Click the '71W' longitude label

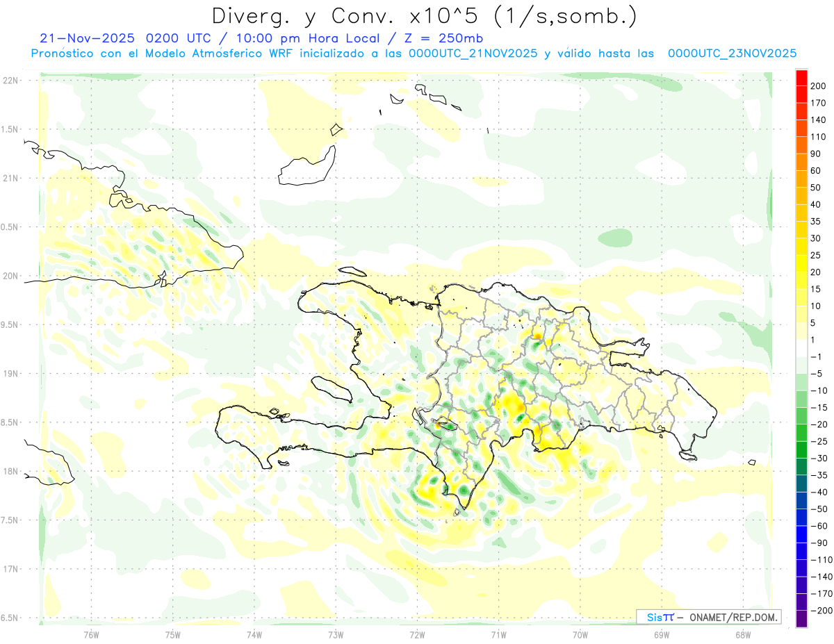[x=498, y=634]
